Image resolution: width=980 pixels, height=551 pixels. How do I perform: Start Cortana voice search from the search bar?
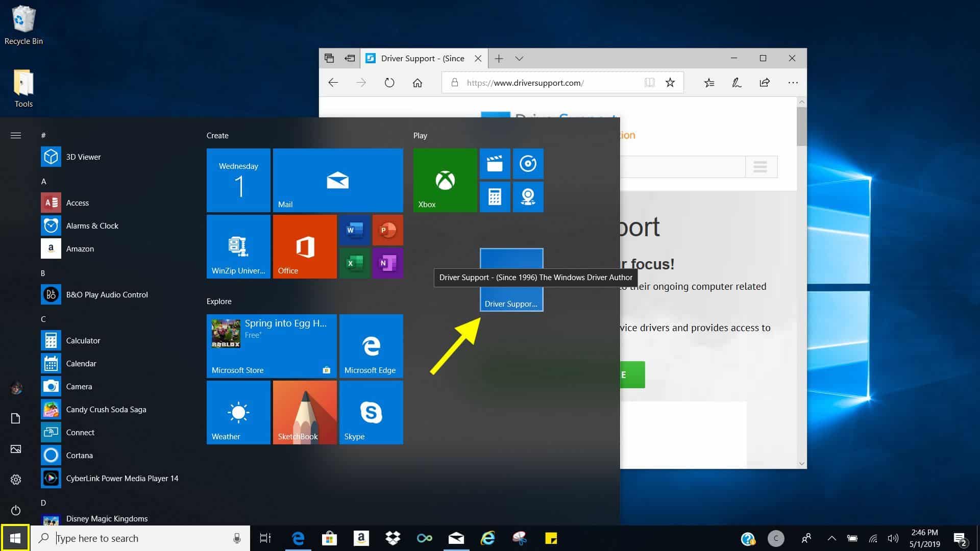click(x=237, y=538)
